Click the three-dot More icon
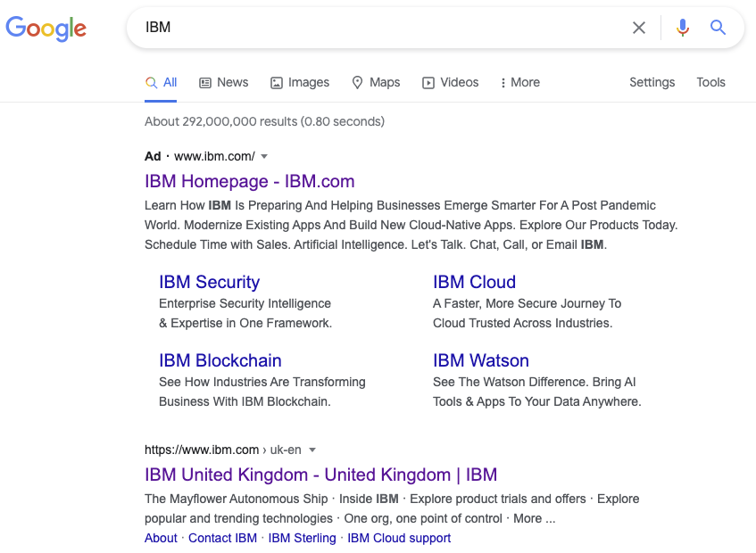 click(x=503, y=83)
